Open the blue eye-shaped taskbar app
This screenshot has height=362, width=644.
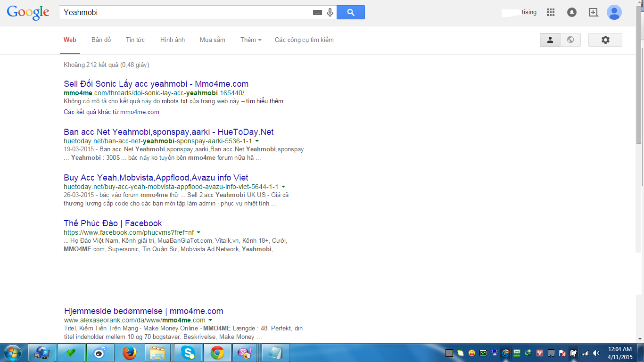(x=100, y=353)
